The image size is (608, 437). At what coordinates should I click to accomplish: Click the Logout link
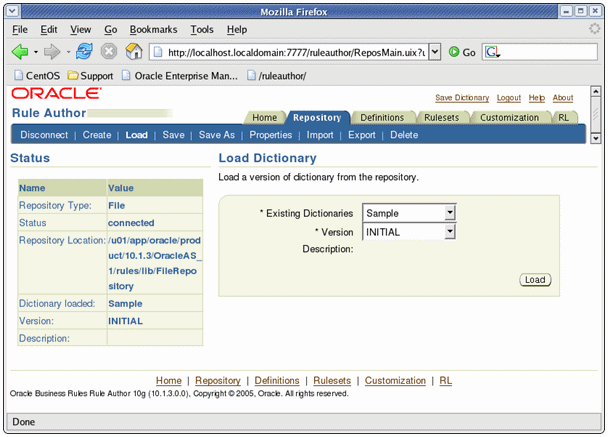tap(509, 98)
